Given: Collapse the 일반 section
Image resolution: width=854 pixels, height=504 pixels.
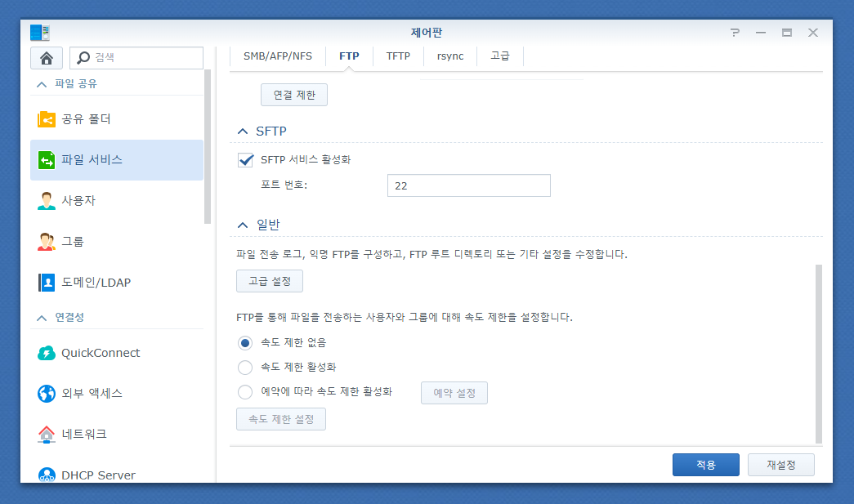Looking at the screenshot, I should (243, 225).
